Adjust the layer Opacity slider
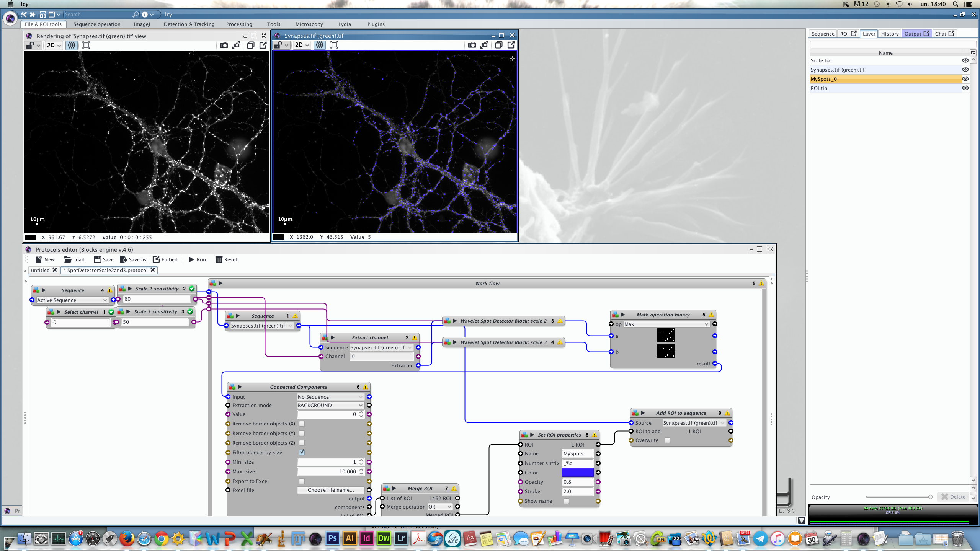This screenshot has width=980, height=551. point(899,497)
